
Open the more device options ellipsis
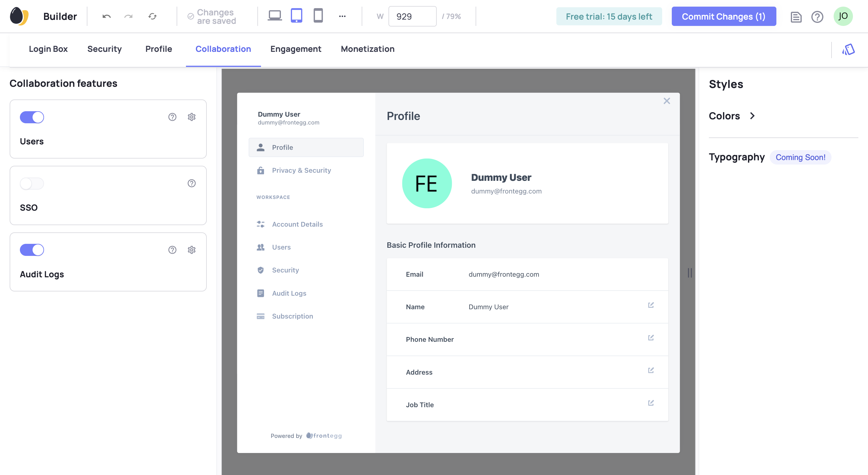342,16
